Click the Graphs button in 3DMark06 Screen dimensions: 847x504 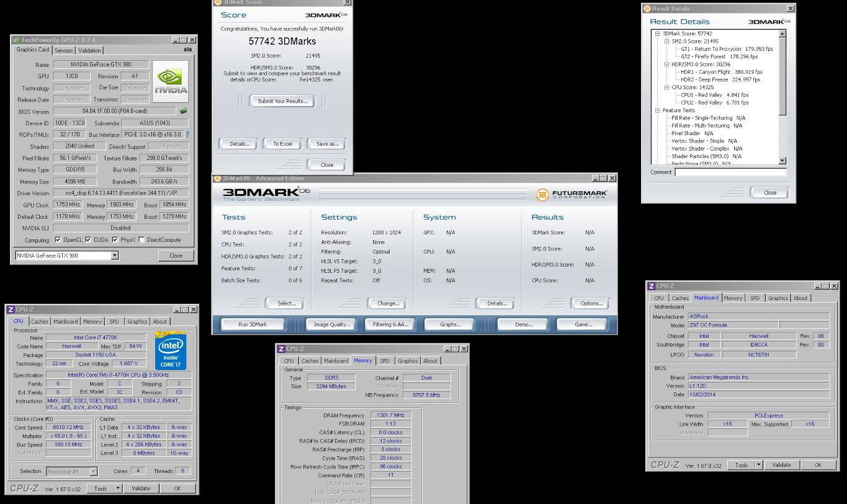(450, 324)
